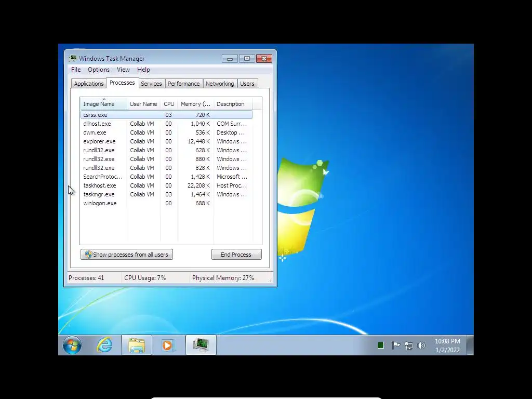Sort by Image Name column header

pyautogui.click(x=103, y=104)
